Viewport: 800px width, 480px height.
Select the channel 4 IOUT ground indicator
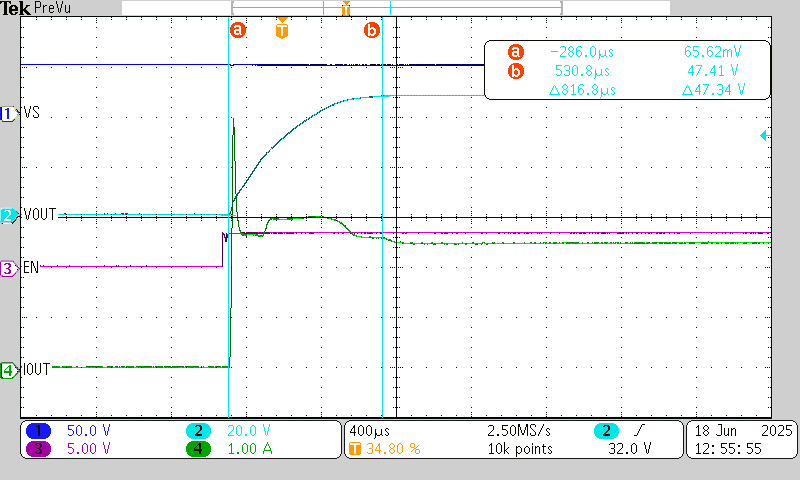tap(9, 370)
